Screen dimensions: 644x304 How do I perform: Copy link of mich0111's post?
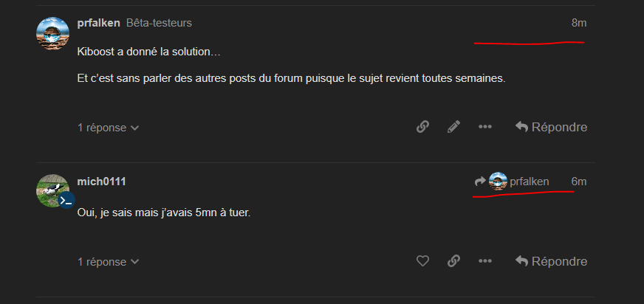click(454, 261)
